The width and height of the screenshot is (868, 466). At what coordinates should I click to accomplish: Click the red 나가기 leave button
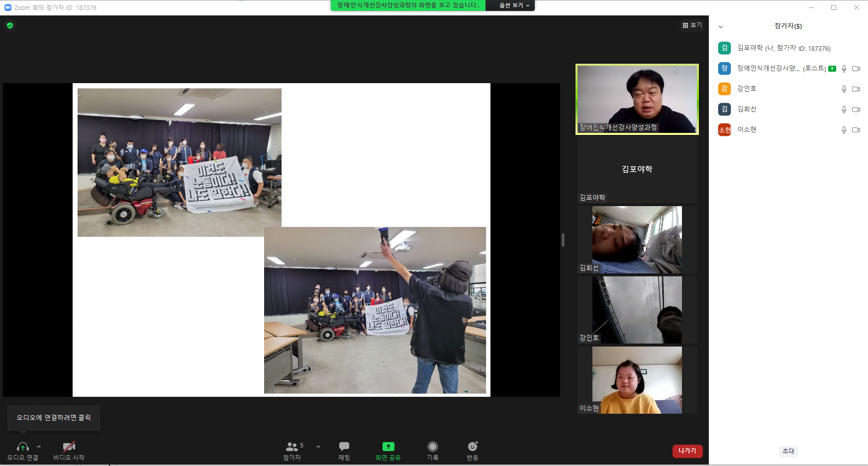point(687,451)
